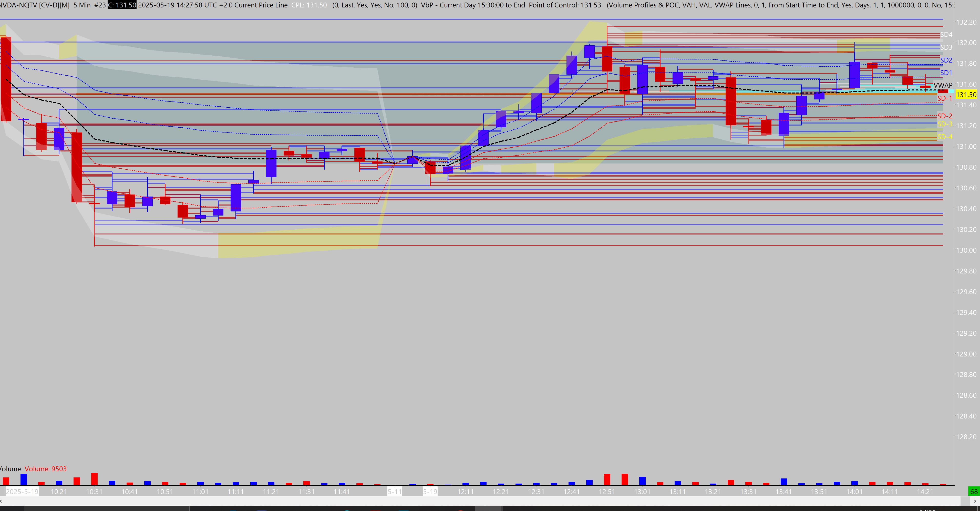Click the 13:01 time label on the axis
Viewport: 980px width, 511px height.
(642, 492)
